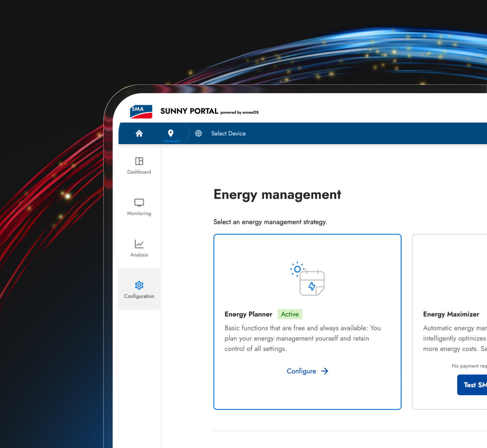Click the Test SMA button in Energy Maximizer card
Image resolution: width=487 pixels, height=448 pixels.
(x=472, y=385)
